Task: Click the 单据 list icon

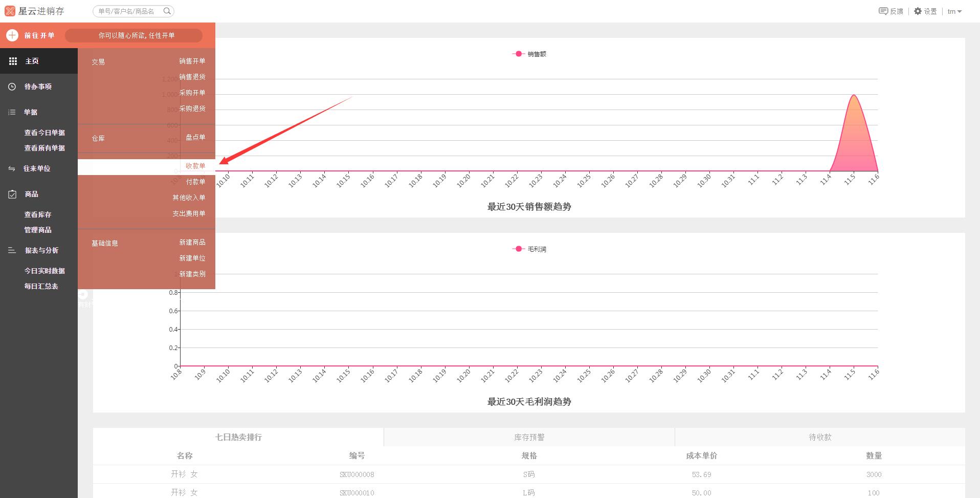Action: pos(12,112)
